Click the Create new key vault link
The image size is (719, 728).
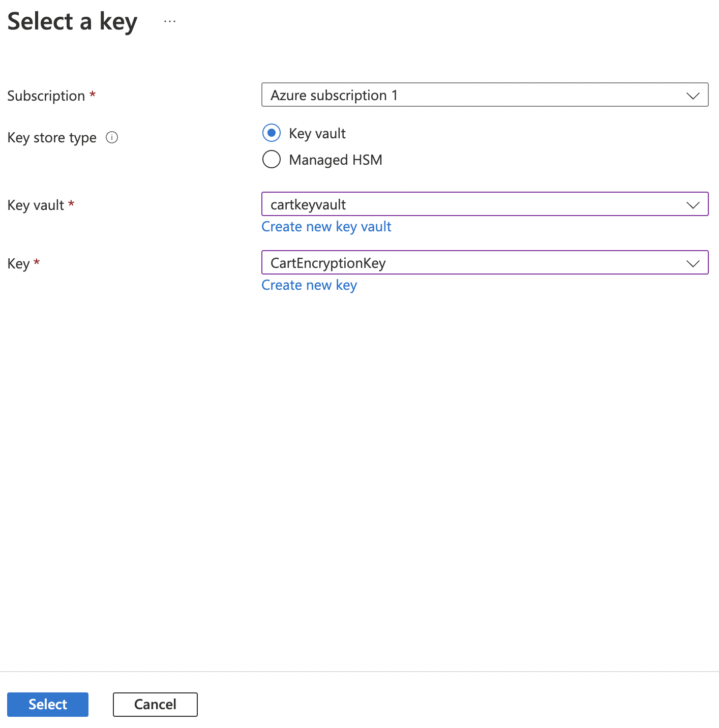[326, 226]
